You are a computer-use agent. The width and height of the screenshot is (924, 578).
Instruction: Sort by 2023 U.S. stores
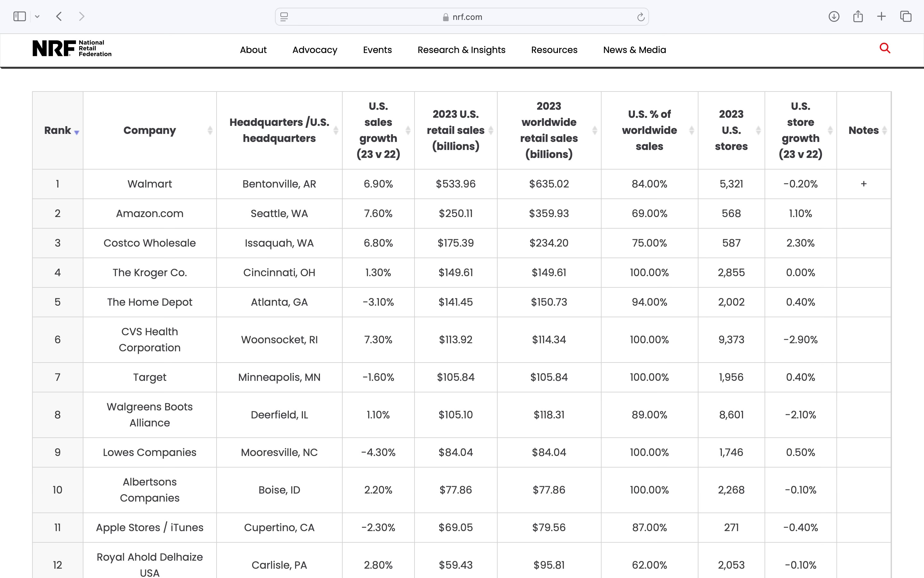[x=731, y=130]
